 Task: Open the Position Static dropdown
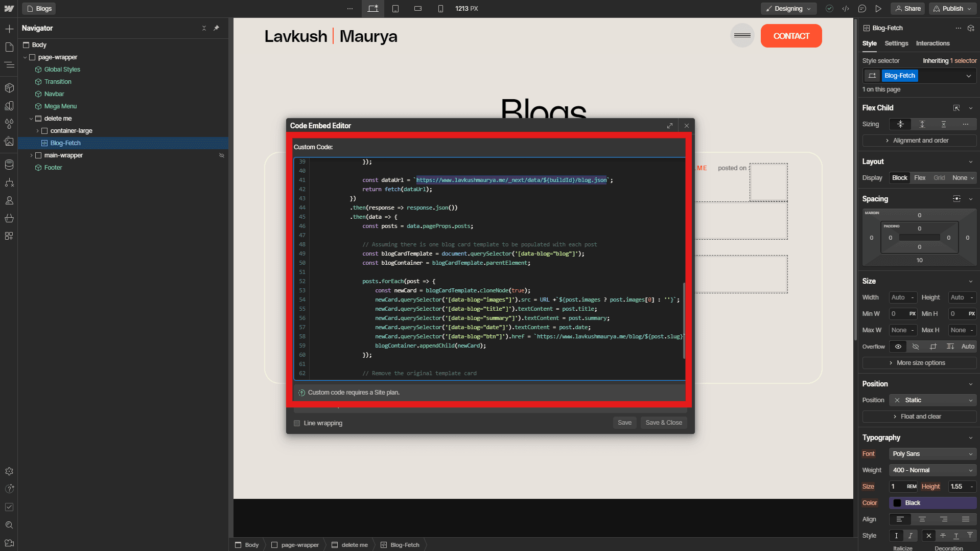click(x=933, y=400)
